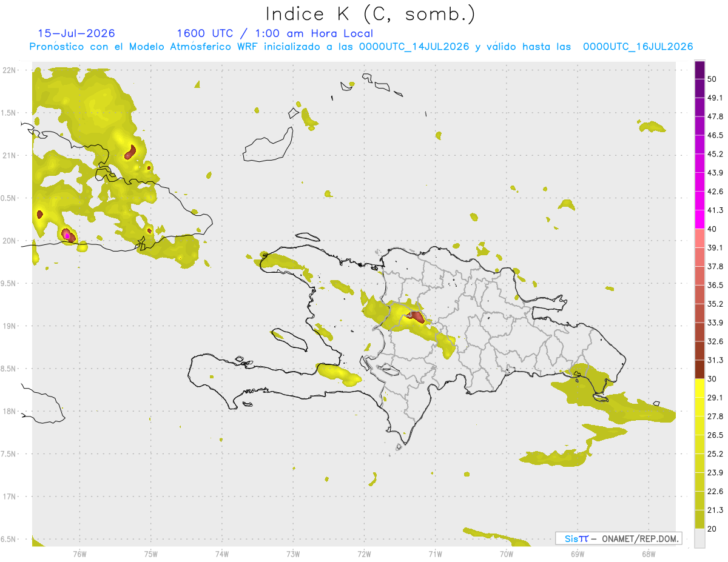728x562 pixels.
Task: Click the color scale value "31.3"
Action: pos(715,360)
